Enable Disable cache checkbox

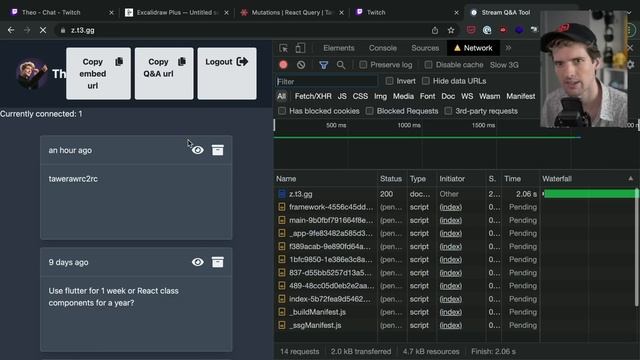(x=428, y=65)
